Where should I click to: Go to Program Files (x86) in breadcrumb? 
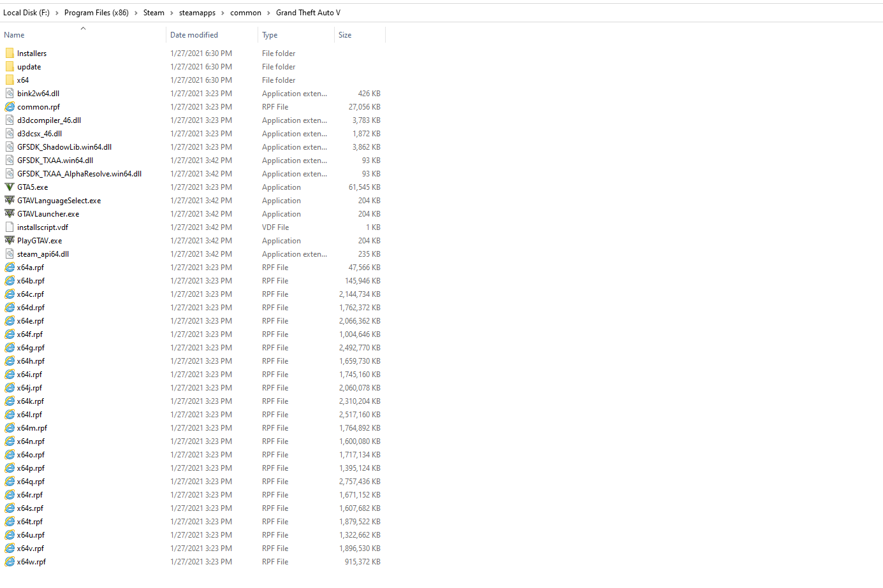(x=96, y=12)
